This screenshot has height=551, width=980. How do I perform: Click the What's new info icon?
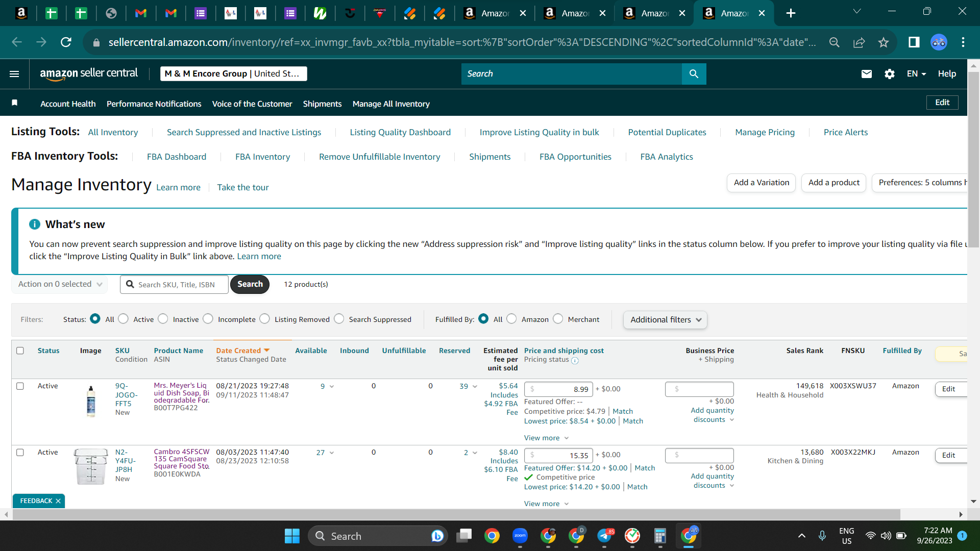coord(35,224)
